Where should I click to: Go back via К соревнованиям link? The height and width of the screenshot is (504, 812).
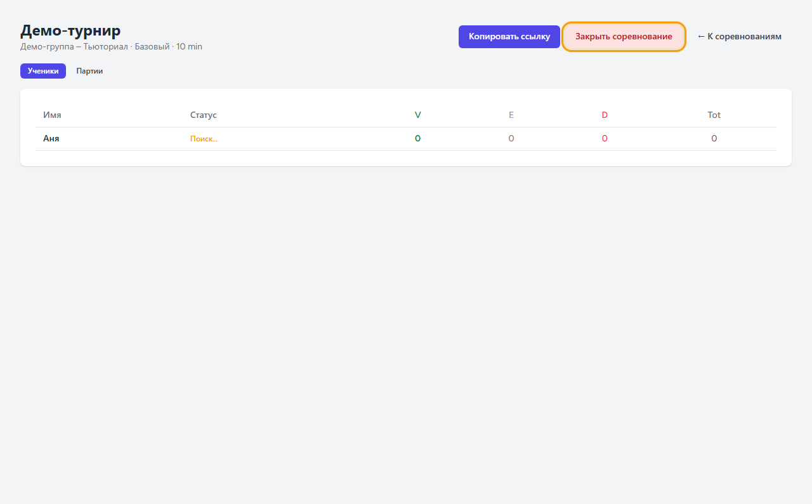(739, 37)
